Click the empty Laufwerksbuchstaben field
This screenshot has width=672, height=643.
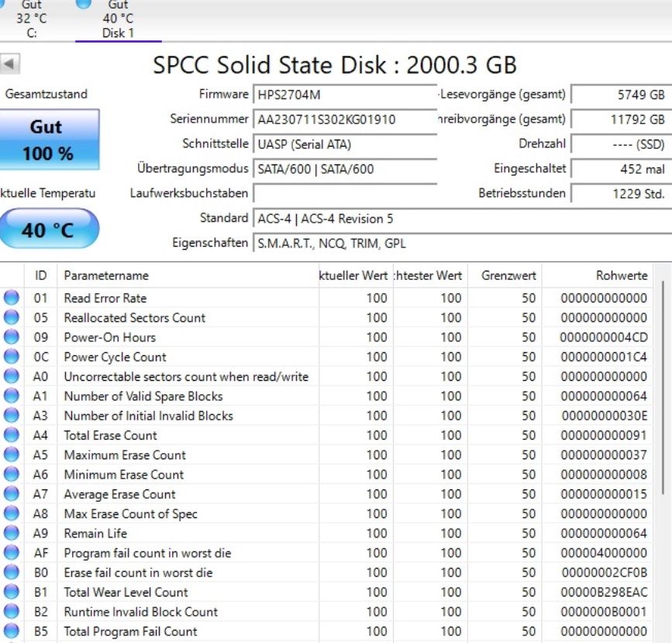pyautogui.click(x=345, y=193)
